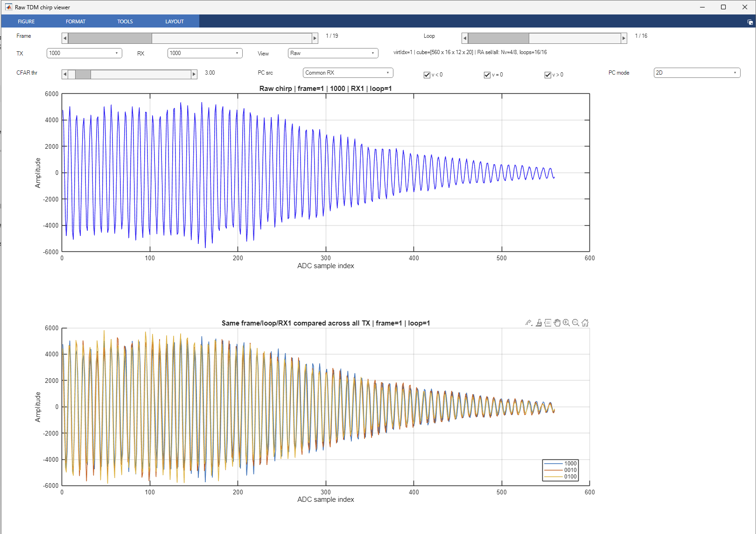Uncheck the v = 0 checkbox
This screenshot has width=756, height=534.
click(x=487, y=75)
